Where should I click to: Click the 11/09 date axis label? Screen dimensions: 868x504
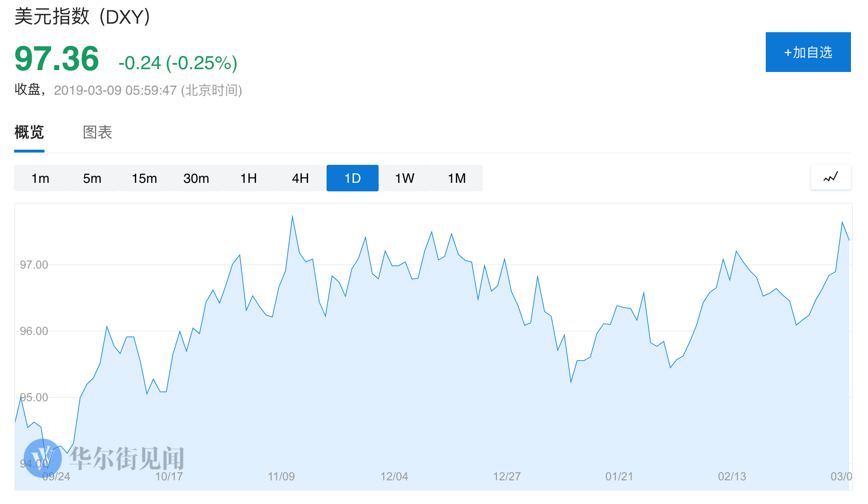[281, 477]
